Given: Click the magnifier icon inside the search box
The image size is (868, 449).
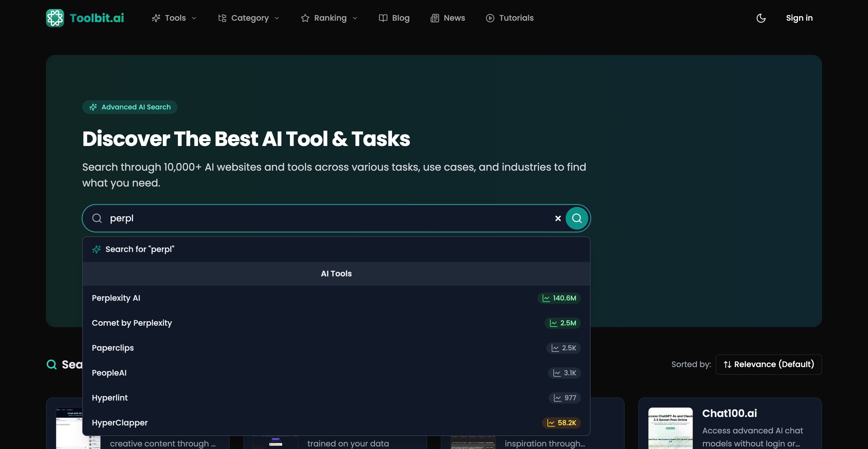Looking at the screenshot, I should [97, 218].
